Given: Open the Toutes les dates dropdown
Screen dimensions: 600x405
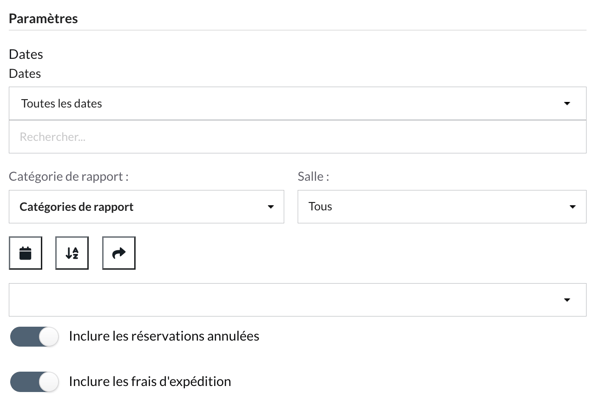Looking at the screenshot, I should pos(298,103).
